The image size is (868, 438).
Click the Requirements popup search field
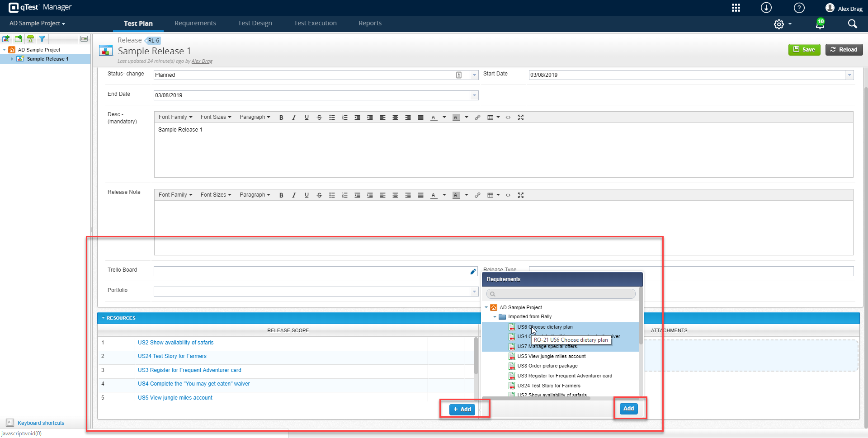[x=561, y=294]
